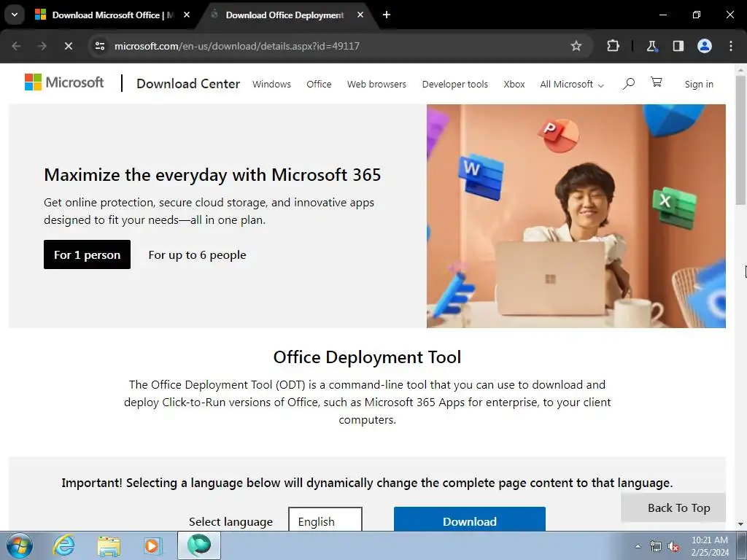
Task: Click the Chrome Labs flask icon
Action: 651,46
